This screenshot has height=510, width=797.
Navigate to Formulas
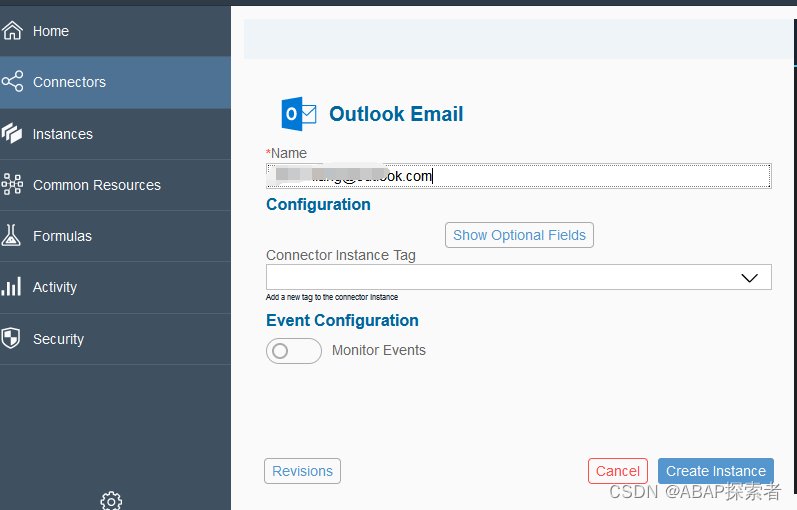[x=115, y=236]
